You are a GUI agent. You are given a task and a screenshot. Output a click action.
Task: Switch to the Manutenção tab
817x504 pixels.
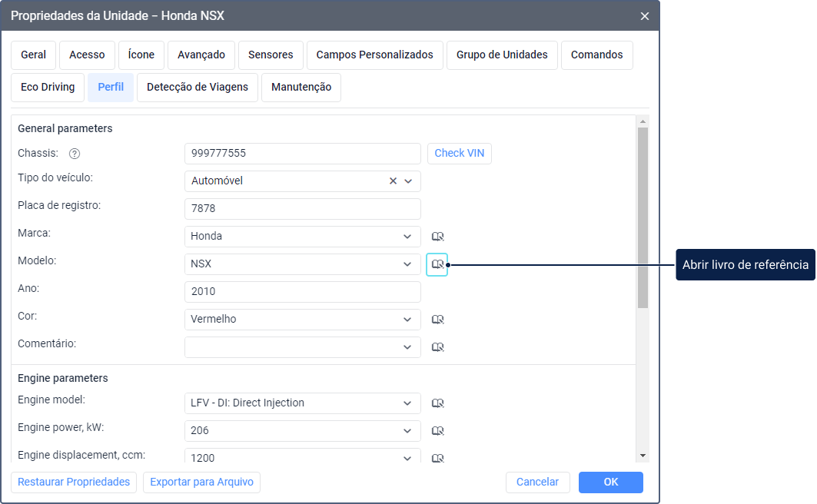(301, 88)
